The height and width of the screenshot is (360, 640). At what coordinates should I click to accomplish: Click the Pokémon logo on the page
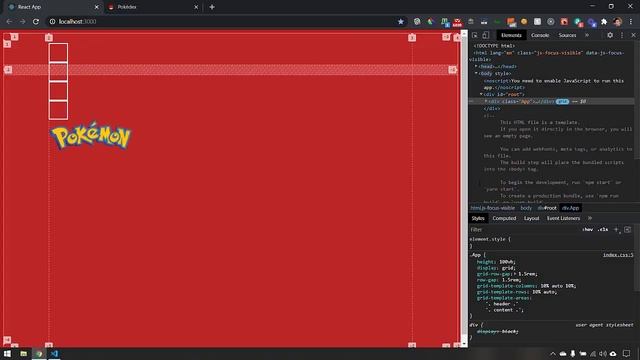[x=91, y=136]
